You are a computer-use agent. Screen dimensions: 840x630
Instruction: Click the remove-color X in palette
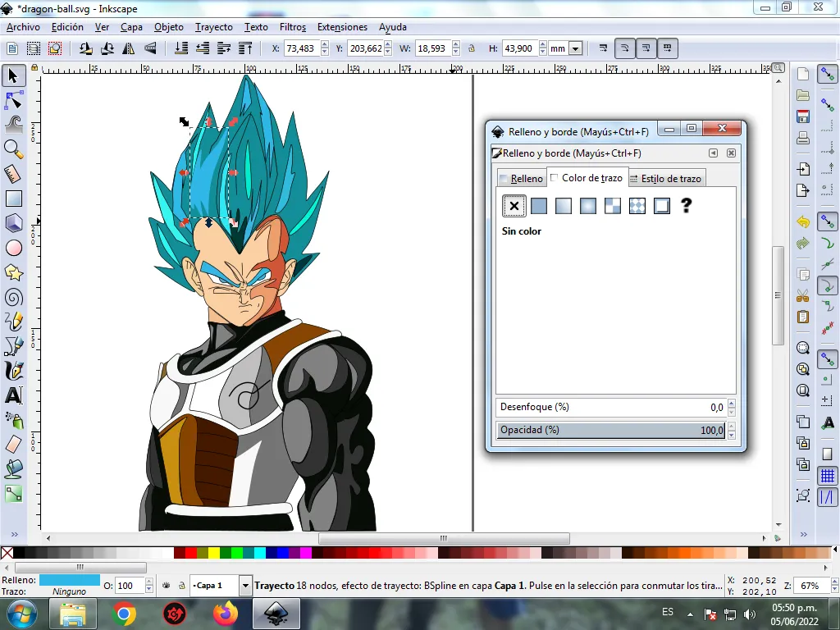7,553
